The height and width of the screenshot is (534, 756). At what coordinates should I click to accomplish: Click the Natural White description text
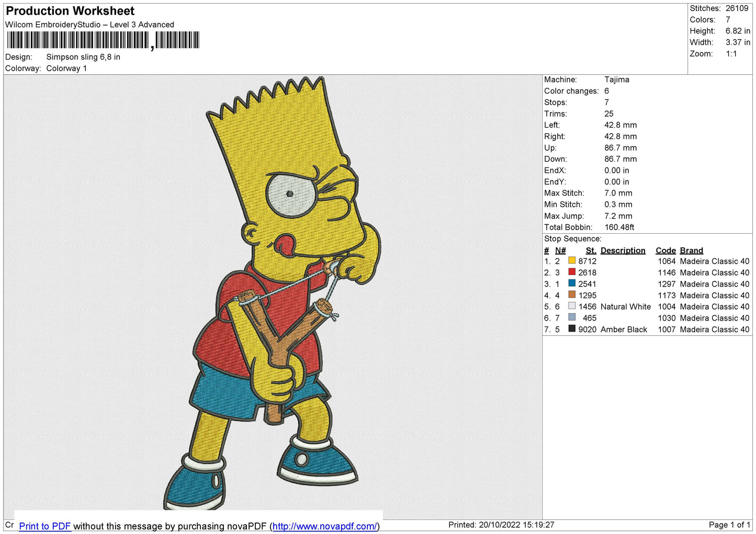[x=626, y=306]
